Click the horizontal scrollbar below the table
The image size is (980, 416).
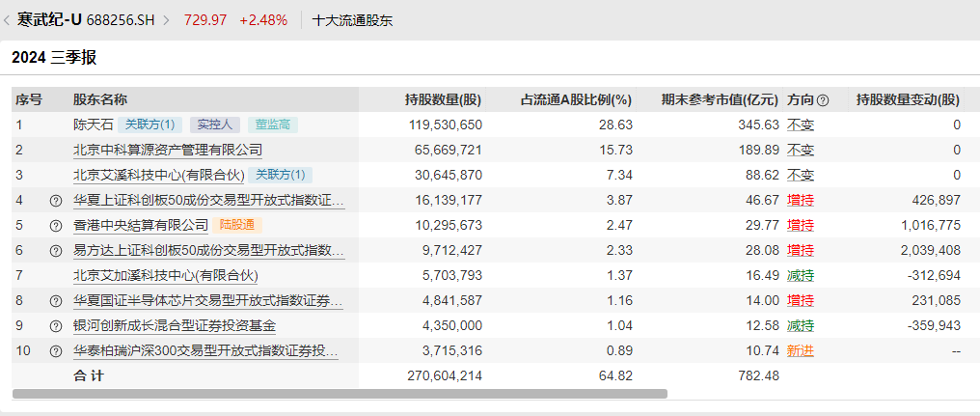(x=340, y=394)
